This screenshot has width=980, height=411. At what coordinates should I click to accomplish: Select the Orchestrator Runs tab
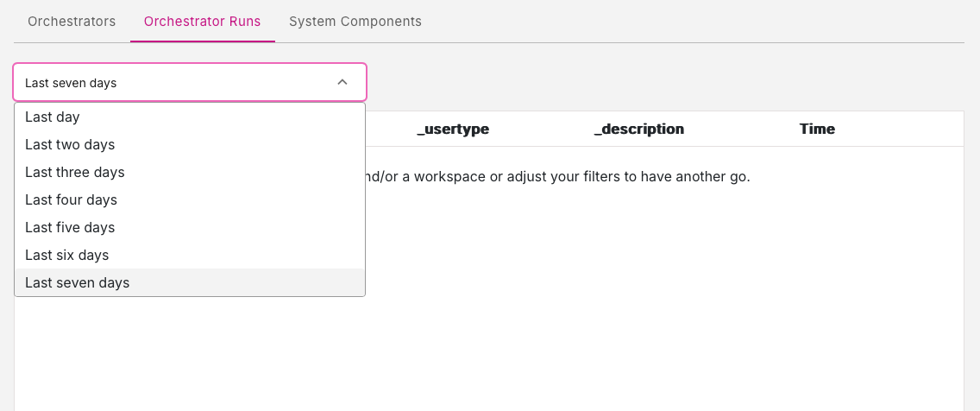pyautogui.click(x=202, y=22)
